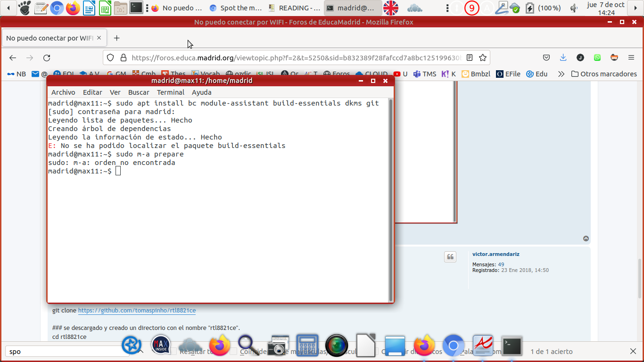Open the Terminal menu in the terminal window
This screenshot has height=362, width=644.
point(171,92)
